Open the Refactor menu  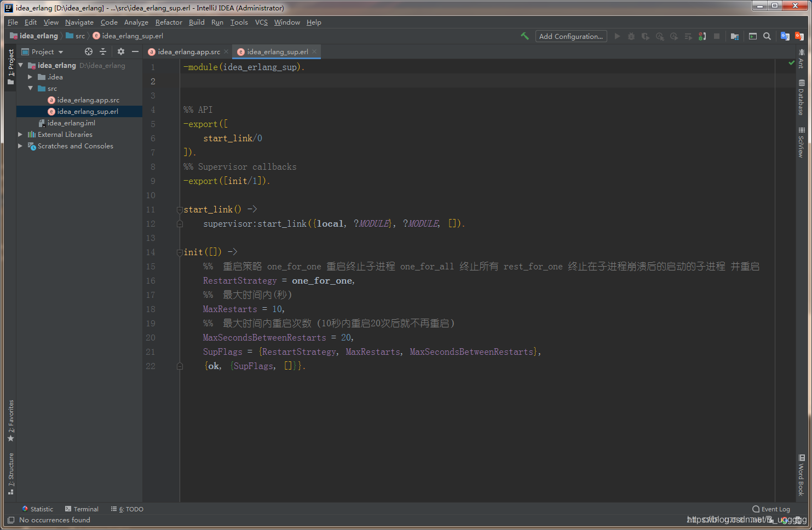(169, 22)
